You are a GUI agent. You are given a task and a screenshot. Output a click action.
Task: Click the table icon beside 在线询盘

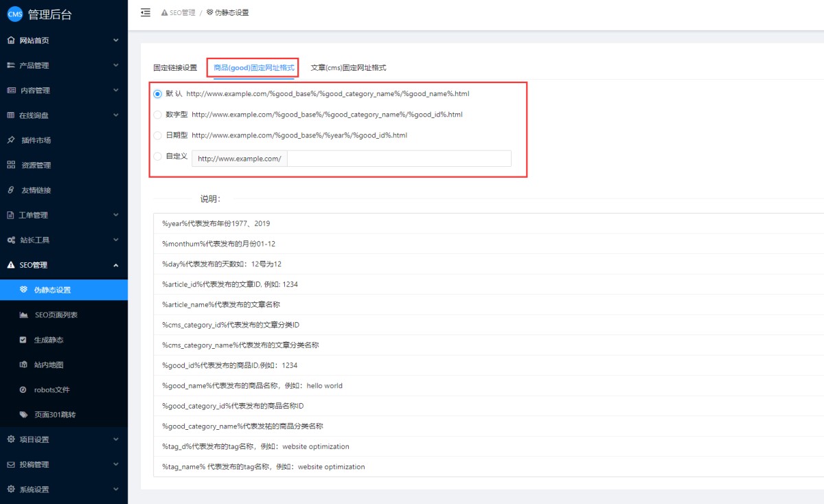click(11, 115)
